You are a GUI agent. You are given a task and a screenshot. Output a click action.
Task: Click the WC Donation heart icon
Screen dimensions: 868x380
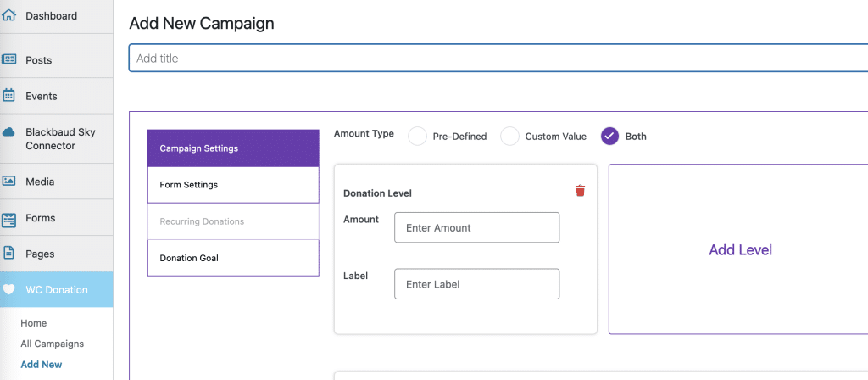point(8,289)
